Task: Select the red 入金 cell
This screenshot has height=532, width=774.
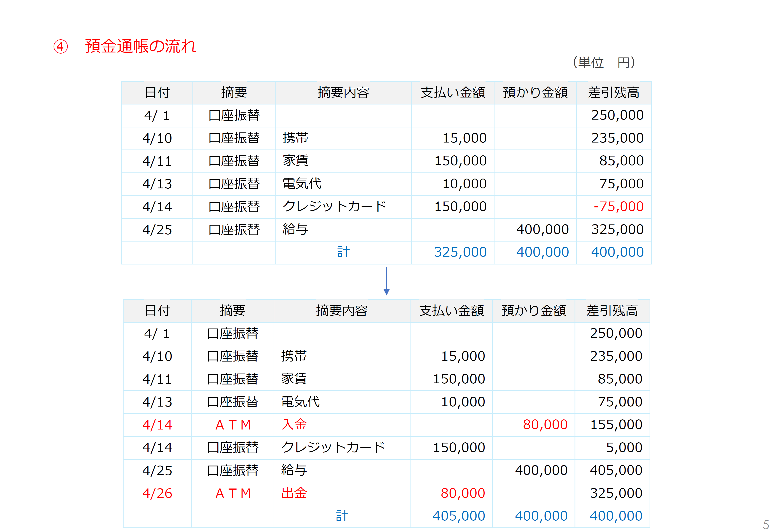Action: tap(294, 425)
